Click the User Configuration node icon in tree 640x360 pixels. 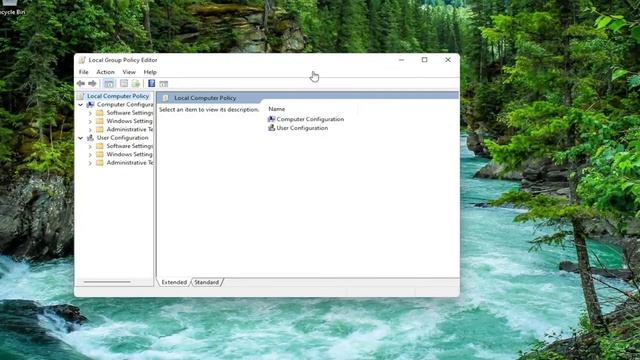tap(90, 138)
